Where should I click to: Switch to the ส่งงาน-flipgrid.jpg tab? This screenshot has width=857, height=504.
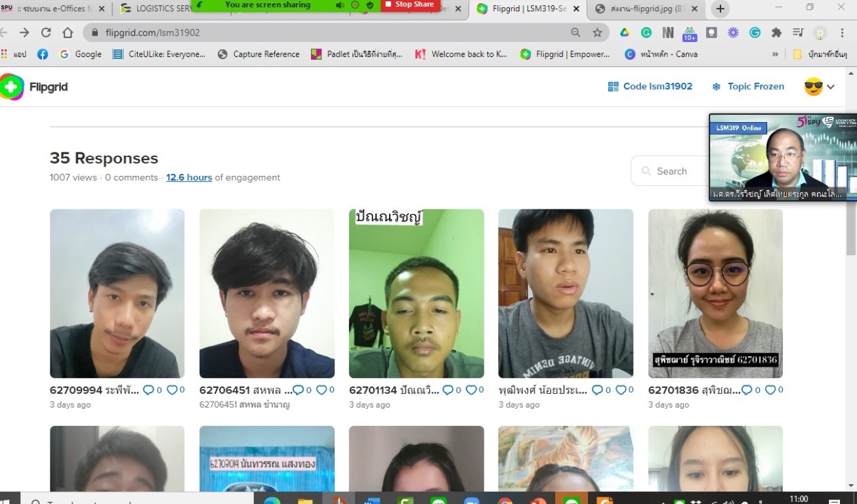646,9
